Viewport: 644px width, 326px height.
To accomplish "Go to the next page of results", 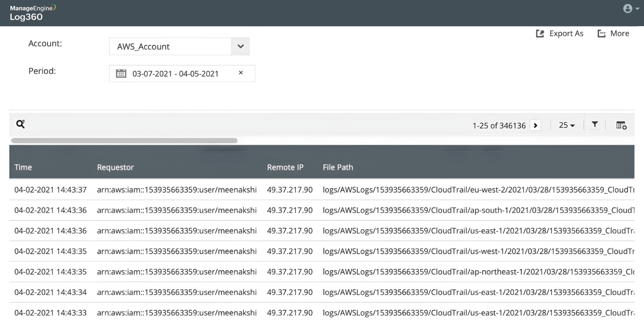I will pyautogui.click(x=536, y=125).
